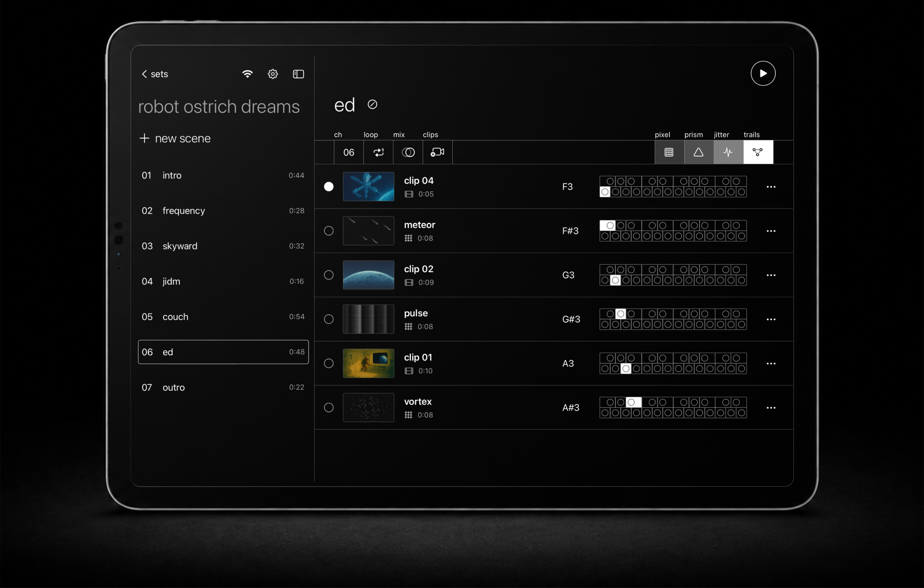The height and width of the screenshot is (588, 924).
Task: Open pulse thumbnail
Action: (x=369, y=319)
